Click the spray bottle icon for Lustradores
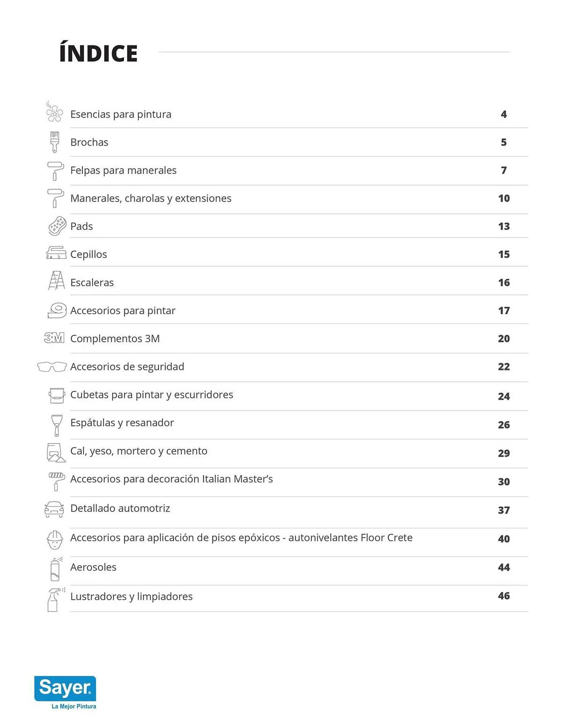This screenshot has height=728, width=562. [x=55, y=600]
